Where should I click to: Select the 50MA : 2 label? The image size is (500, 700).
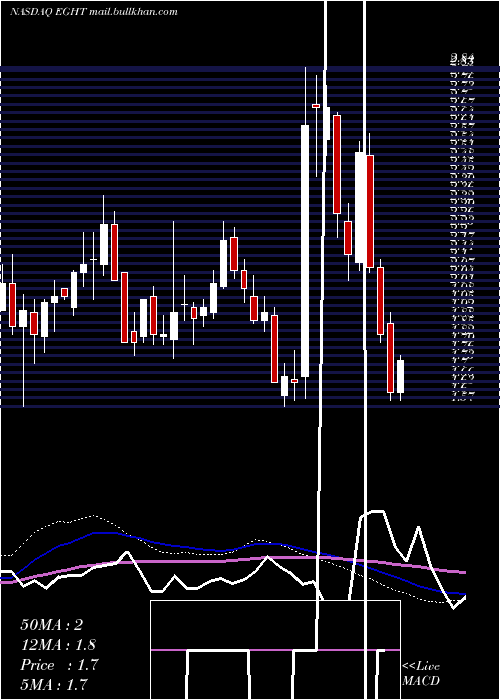pyautogui.click(x=52, y=625)
